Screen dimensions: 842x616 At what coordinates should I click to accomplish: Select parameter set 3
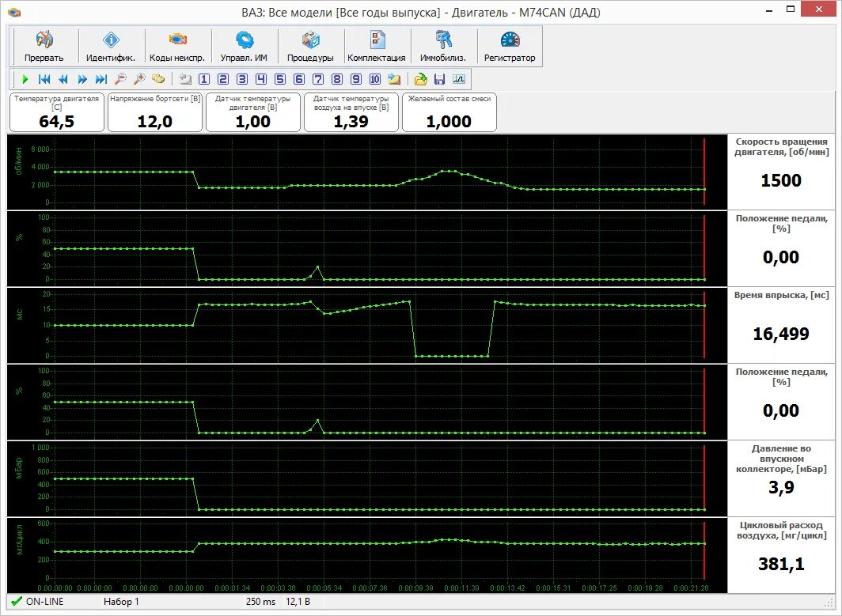click(x=242, y=79)
